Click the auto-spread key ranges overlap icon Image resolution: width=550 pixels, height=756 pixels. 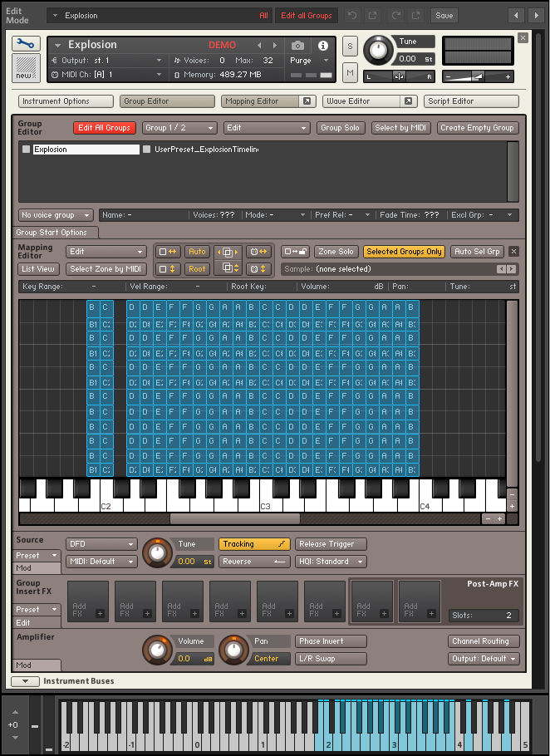pos(228,253)
